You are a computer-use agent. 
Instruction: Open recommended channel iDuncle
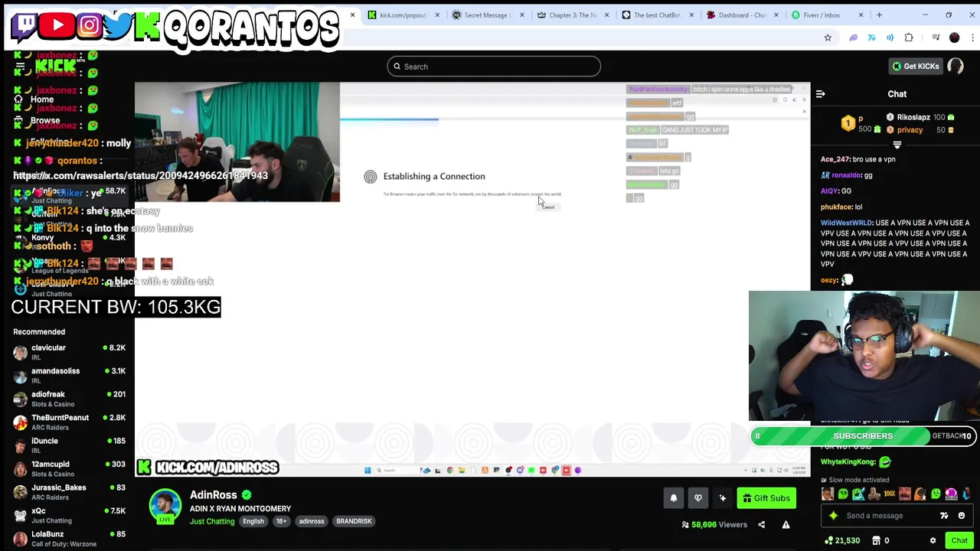click(x=68, y=445)
